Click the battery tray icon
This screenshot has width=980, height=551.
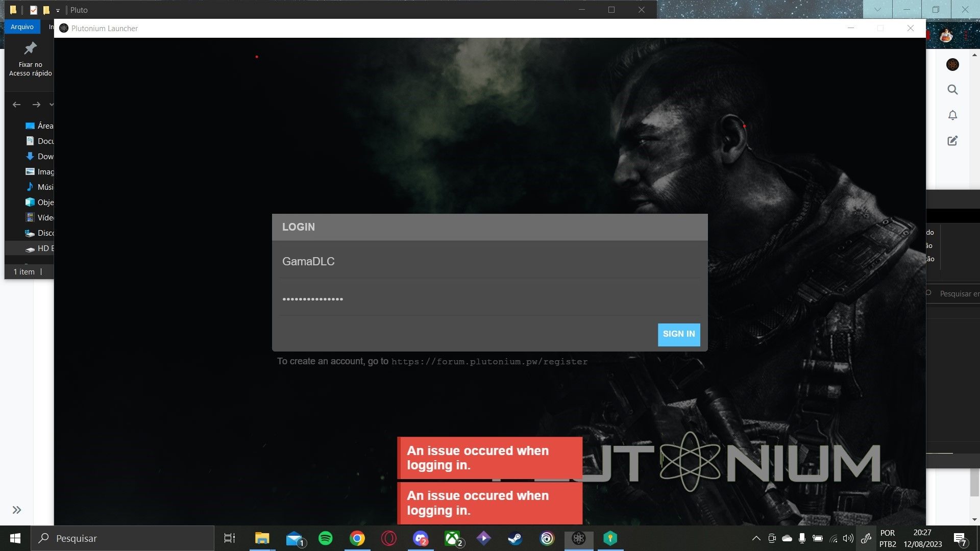point(818,538)
